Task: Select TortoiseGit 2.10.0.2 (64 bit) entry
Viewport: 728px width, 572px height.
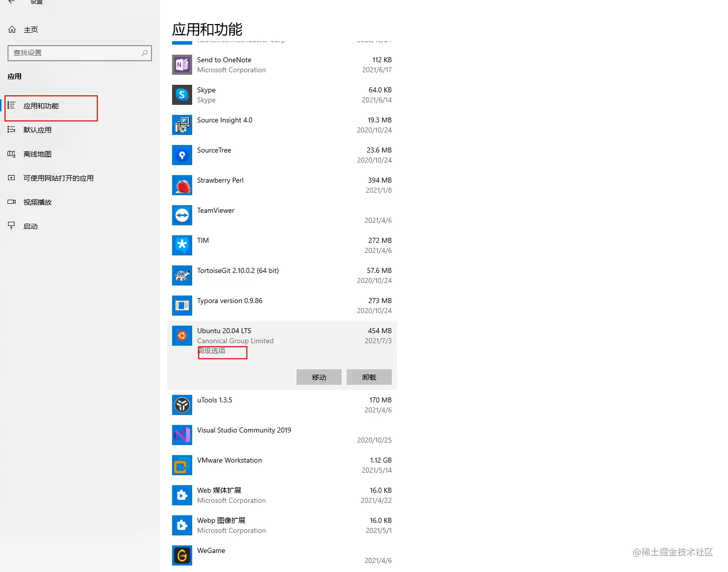Action: coord(282,275)
